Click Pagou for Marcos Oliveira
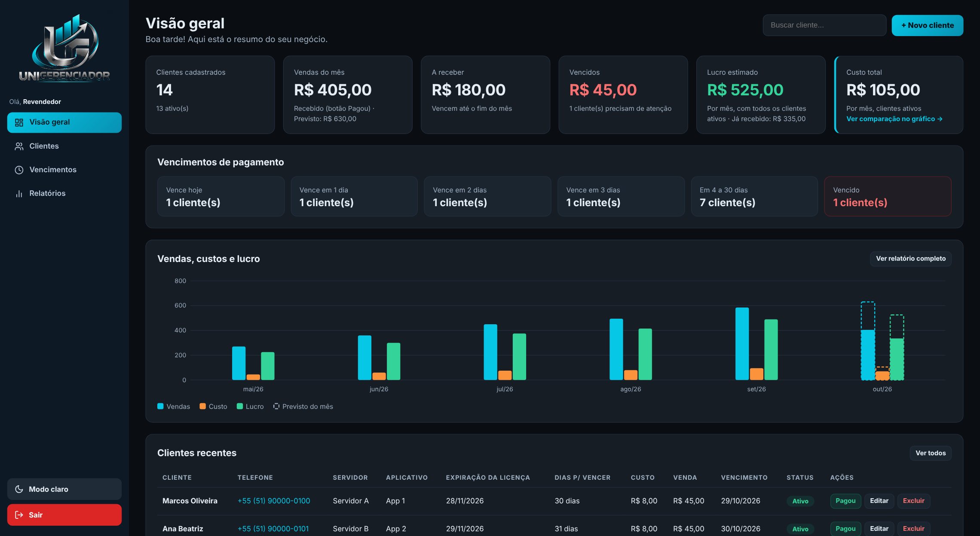This screenshot has height=536, width=980. [845, 501]
